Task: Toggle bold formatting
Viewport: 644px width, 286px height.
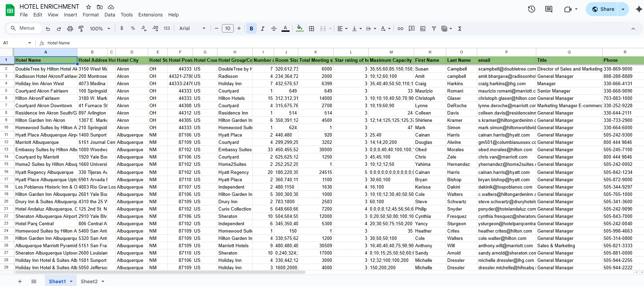Action: point(252,29)
